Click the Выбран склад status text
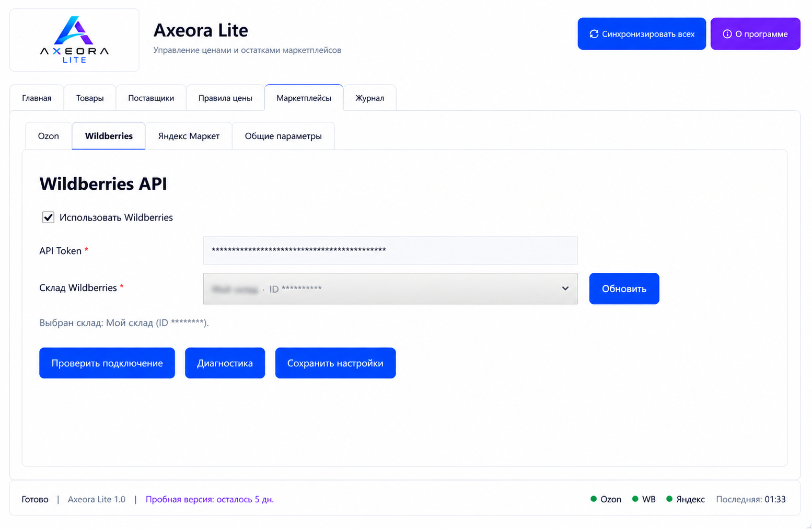 point(124,323)
